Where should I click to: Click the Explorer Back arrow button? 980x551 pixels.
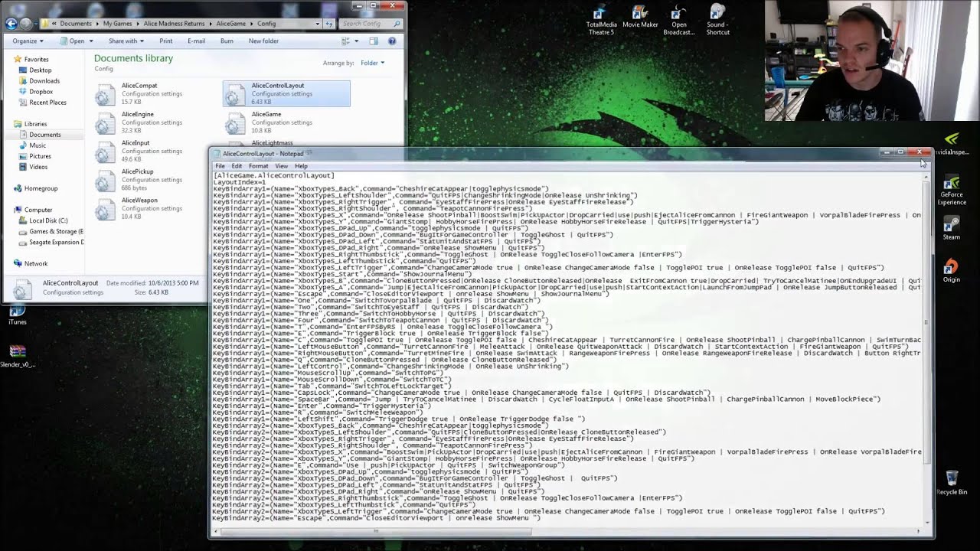point(11,24)
